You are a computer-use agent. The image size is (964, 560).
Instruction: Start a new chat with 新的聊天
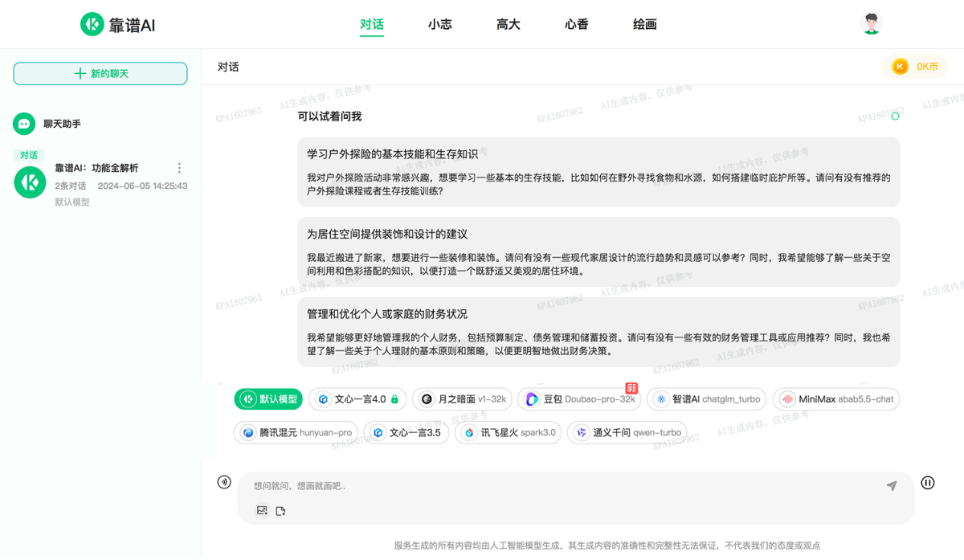[x=100, y=73]
